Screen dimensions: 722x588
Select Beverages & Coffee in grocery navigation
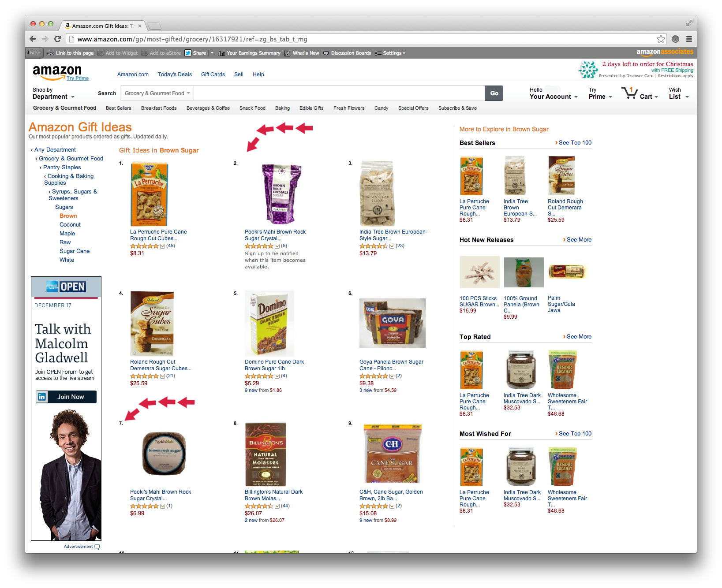[208, 108]
